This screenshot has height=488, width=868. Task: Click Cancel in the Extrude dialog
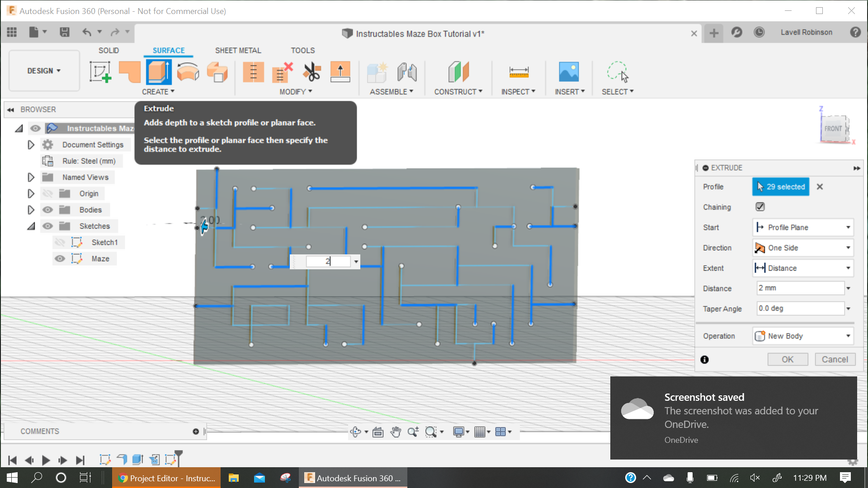click(x=835, y=359)
